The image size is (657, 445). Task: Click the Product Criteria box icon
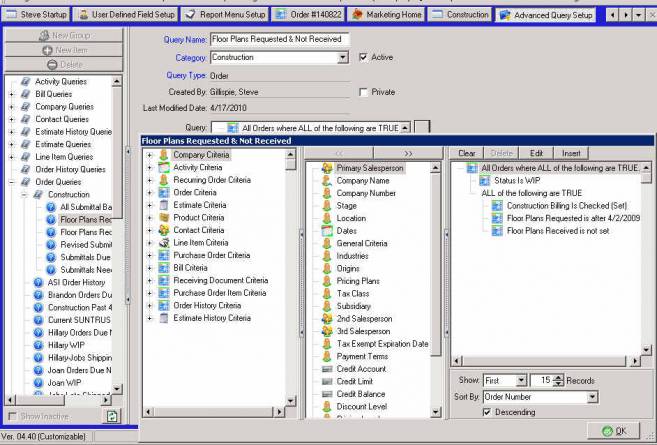(164, 218)
